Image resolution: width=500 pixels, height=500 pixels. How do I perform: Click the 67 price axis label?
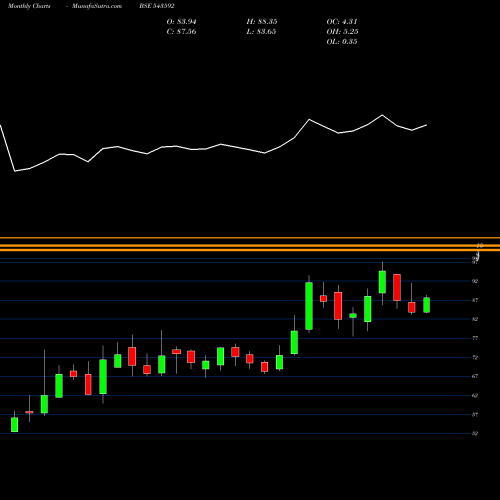pos(475,376)
